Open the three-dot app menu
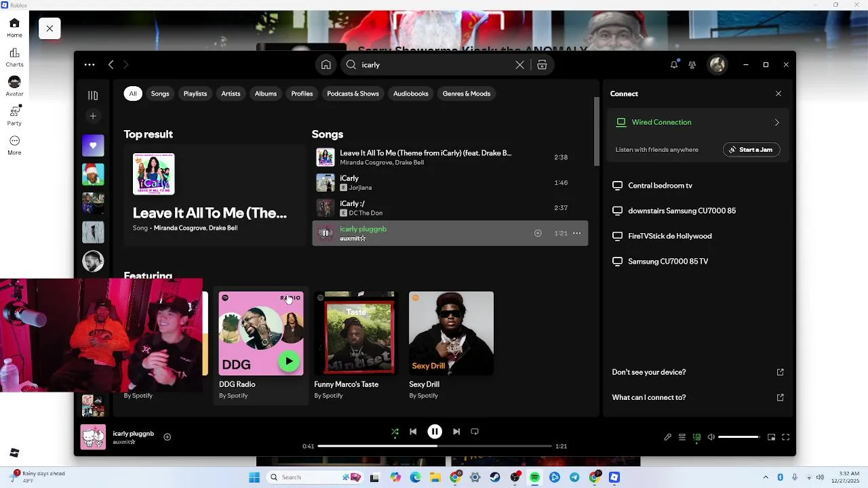This screenshot has height=488, width=868. point(90,64)
